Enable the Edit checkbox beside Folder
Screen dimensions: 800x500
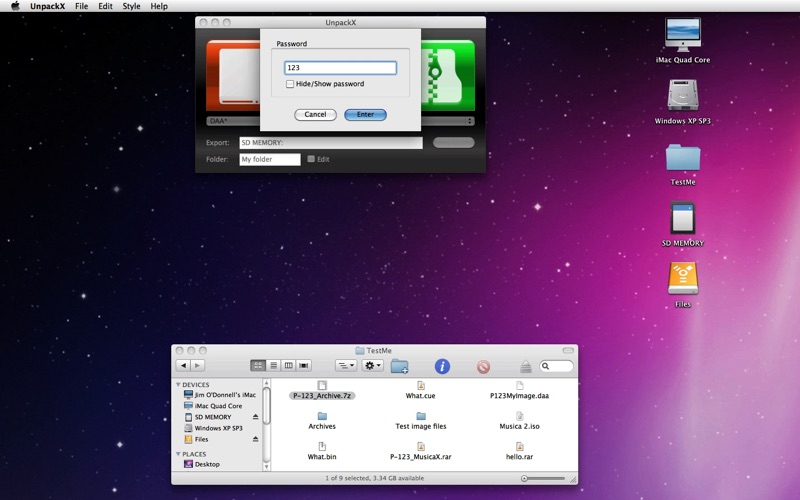point(311,159)
